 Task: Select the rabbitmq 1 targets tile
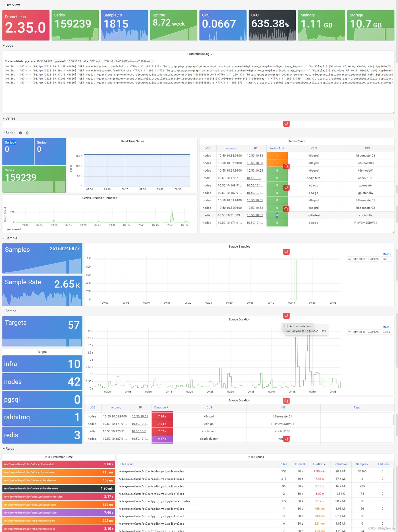click(x=42, y=417)
